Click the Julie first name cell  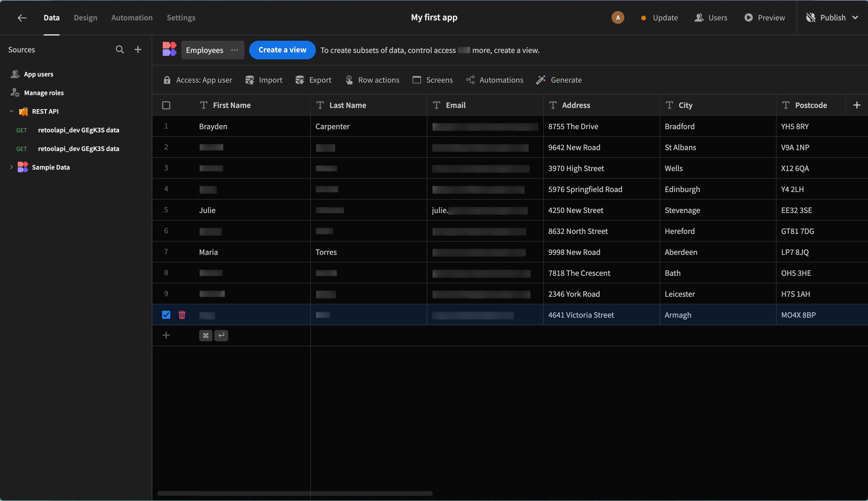[x=252, y=210]
